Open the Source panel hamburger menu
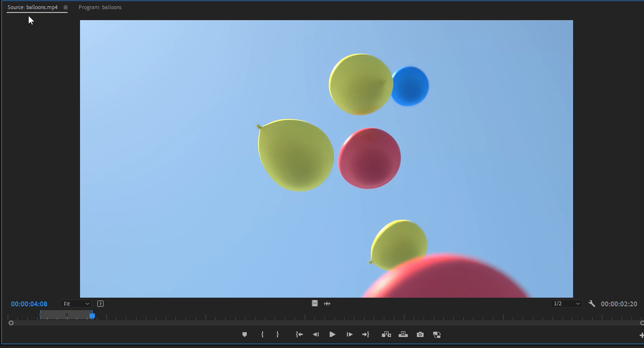 pyautogui.click(x=66, y=8)
